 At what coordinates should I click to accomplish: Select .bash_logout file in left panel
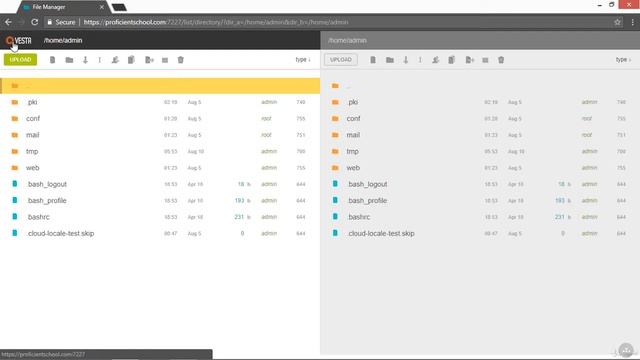pos(160,184)
